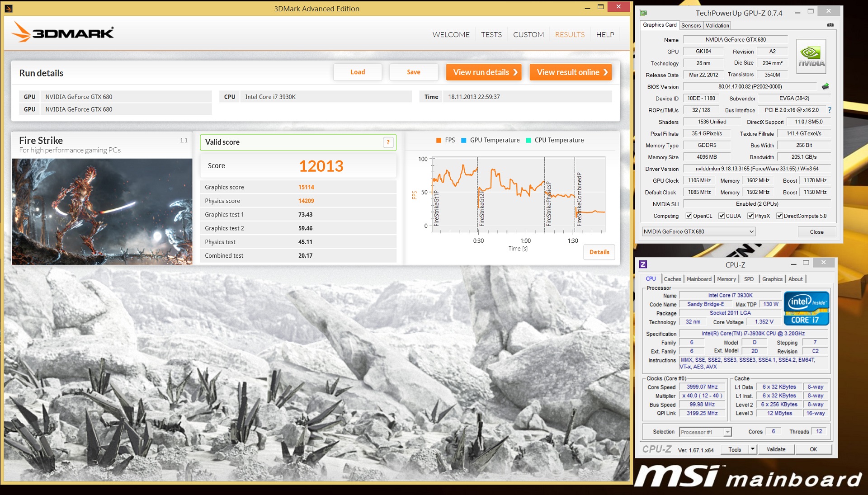The width and height of the screenshot is (868, 495).
Task: Click the FireStrikeCombinedP marker on the chart
Action: click(579, 199)
